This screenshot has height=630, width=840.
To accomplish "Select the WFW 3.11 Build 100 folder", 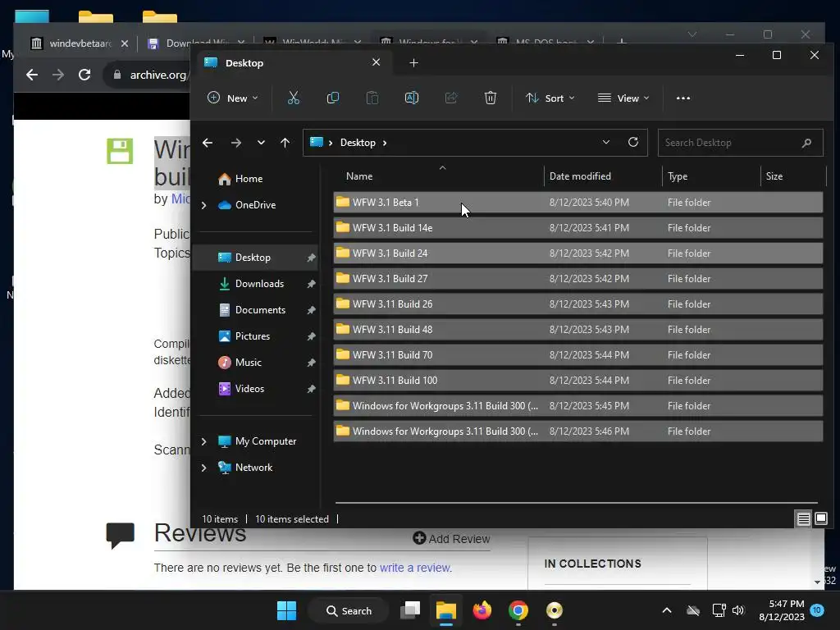I will click(577, 381).
